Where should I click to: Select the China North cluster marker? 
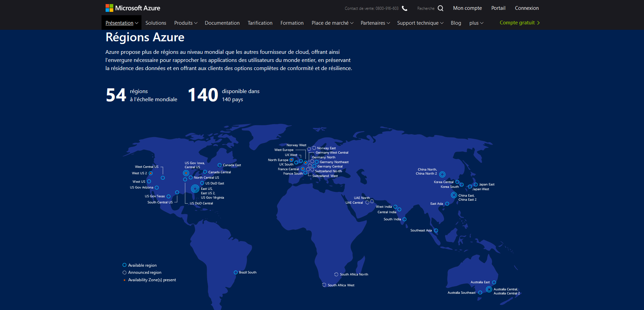(x=442, y=174)
